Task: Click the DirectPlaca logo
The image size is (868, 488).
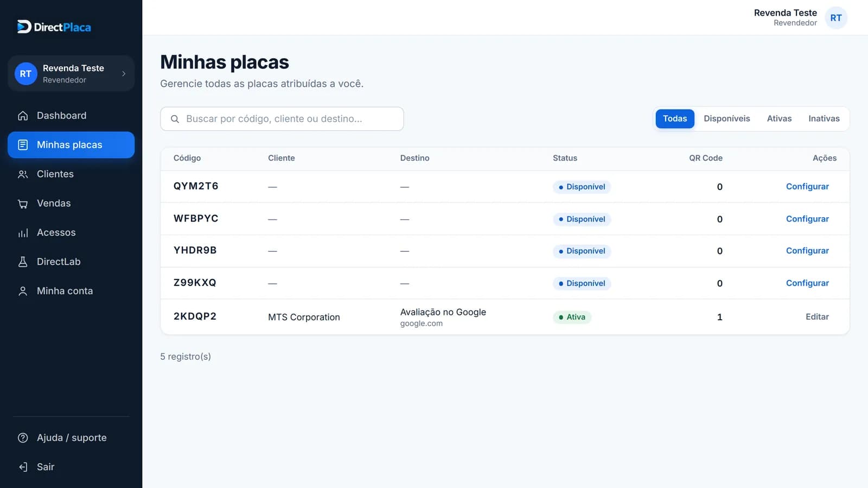Action: (x=54, y=27)
